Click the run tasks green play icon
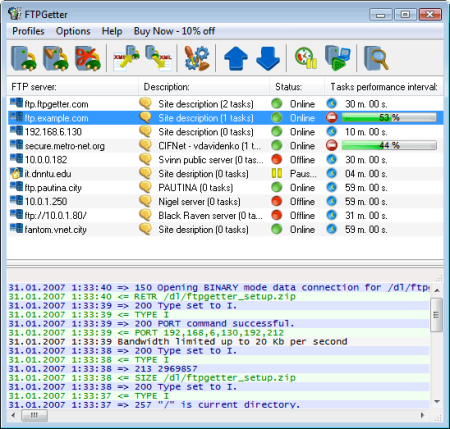The height and width of the screenshot is (429, 450). pyautogui.click(x=338, y=58)
